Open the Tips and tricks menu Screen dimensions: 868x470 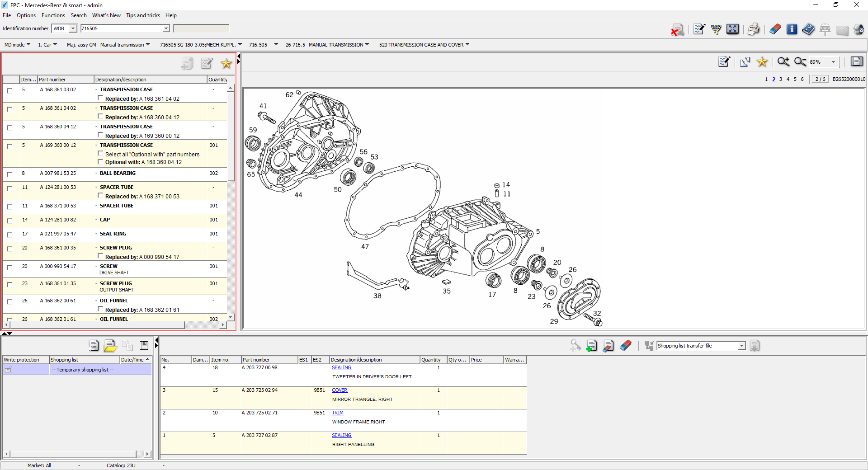tap(143, 15)
